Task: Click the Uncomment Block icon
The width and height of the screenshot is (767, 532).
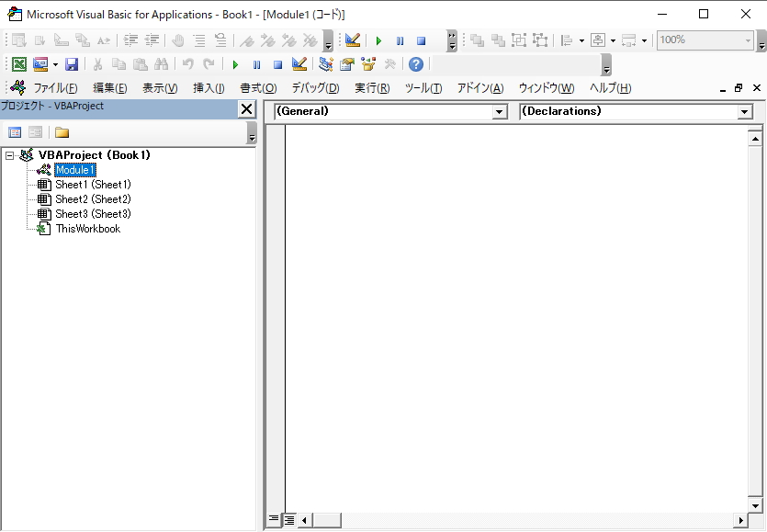Action: (x=220, y=40)
